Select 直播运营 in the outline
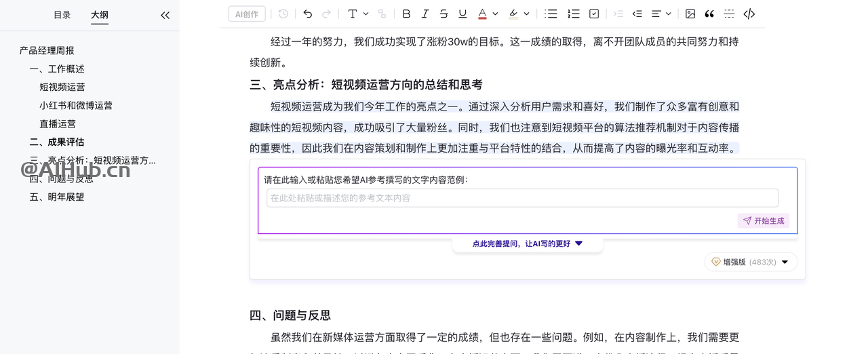The height and width of the screenshot is (354, 868). click(x=58, y=124)
